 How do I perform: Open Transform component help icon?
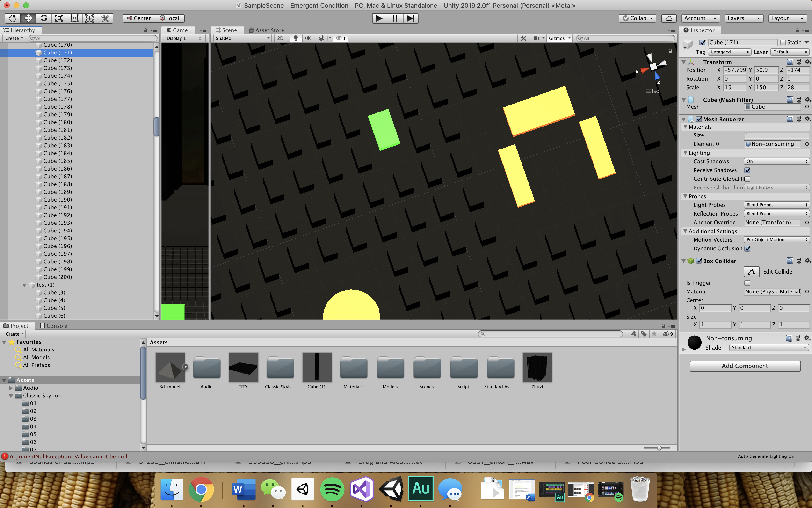790,62
